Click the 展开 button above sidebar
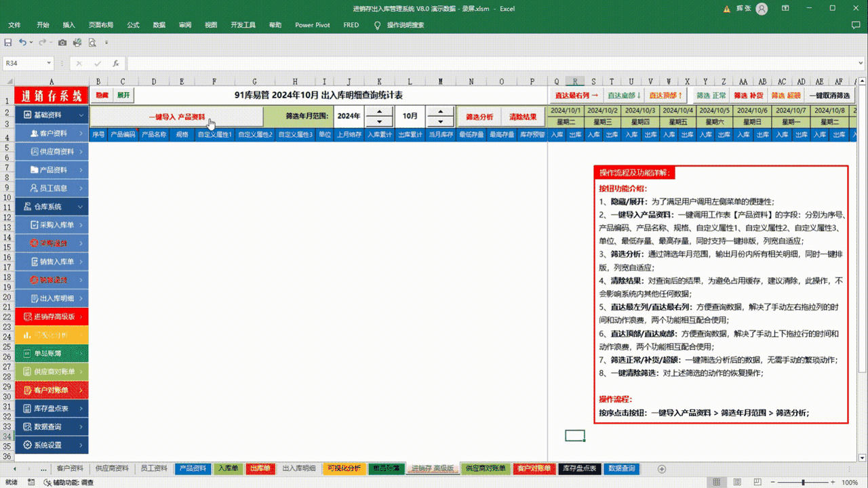Image resolution: width=868 pixels, height=488 pixels. coord(123,96)
